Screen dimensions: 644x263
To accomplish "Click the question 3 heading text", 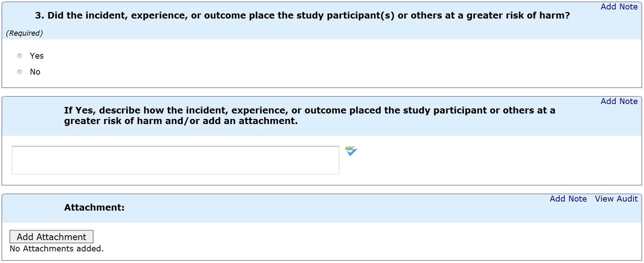I will (x=302, y=16).
